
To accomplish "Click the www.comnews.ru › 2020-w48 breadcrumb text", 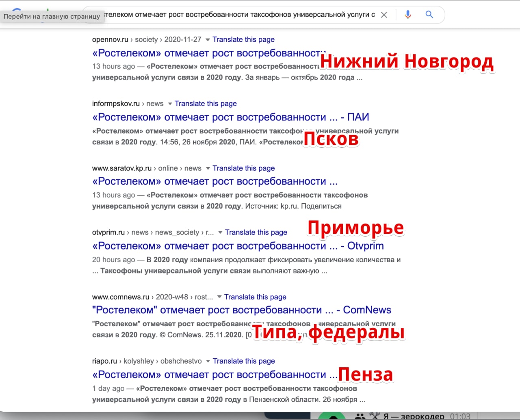I will [152, 297].
